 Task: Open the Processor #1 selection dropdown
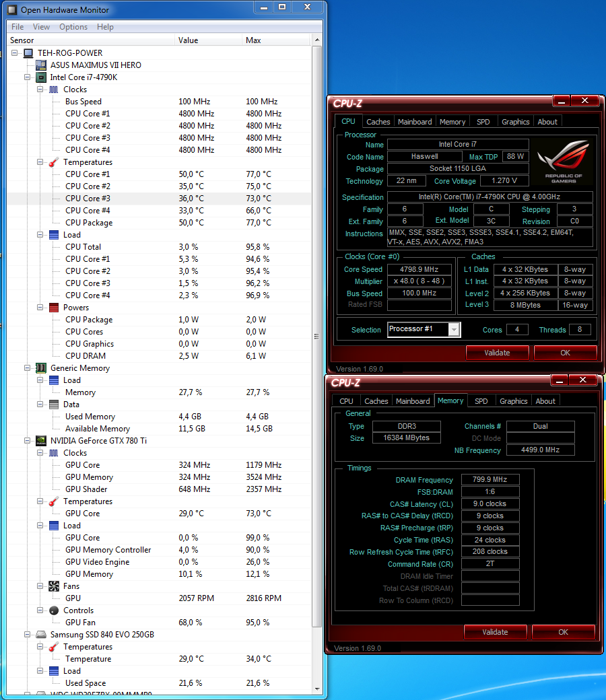[454, 329]
